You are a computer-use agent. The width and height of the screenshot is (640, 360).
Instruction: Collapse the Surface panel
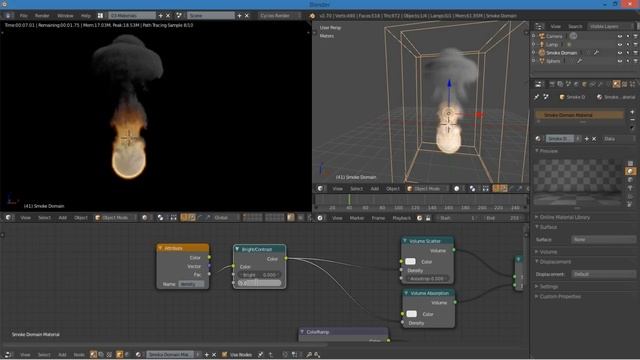point(546,227)
